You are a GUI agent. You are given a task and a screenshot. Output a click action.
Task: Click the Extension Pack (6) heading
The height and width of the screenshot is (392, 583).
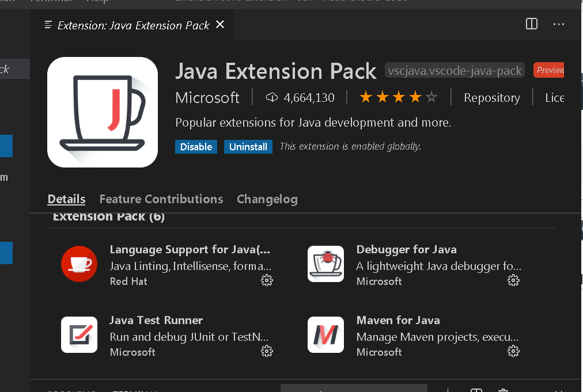point(108,216)
